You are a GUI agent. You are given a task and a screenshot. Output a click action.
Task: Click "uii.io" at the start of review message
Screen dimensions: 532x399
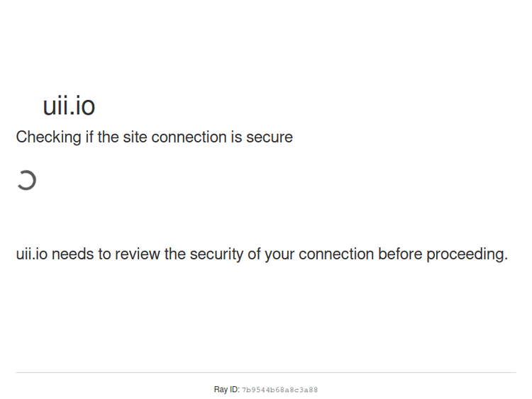32,254
